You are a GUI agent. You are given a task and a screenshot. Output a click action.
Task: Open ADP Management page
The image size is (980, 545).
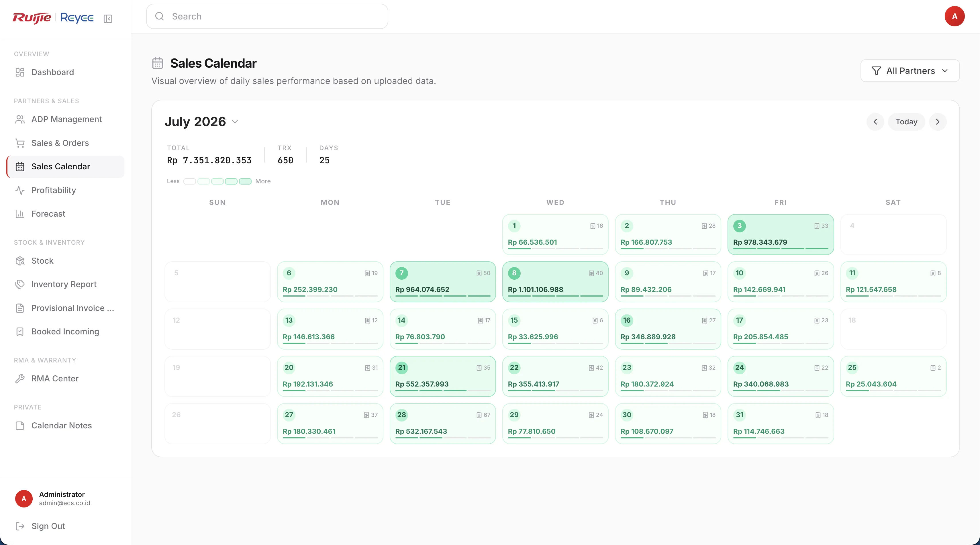point(65,119)
